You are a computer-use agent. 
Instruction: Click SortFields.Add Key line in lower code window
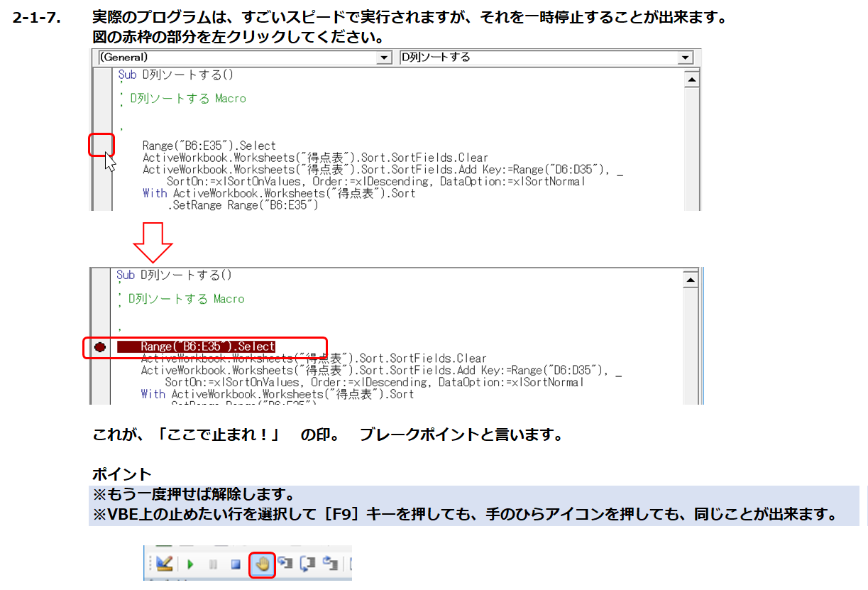point(381,370)
